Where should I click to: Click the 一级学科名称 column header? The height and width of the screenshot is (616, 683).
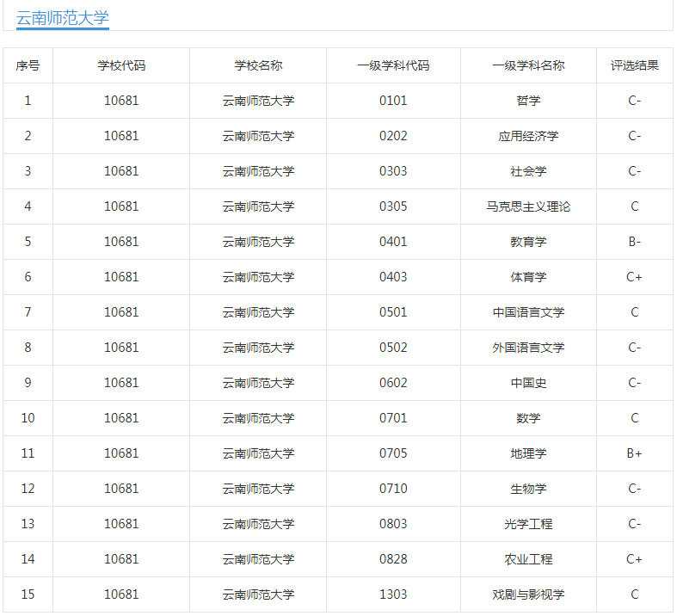pos(528,65)
